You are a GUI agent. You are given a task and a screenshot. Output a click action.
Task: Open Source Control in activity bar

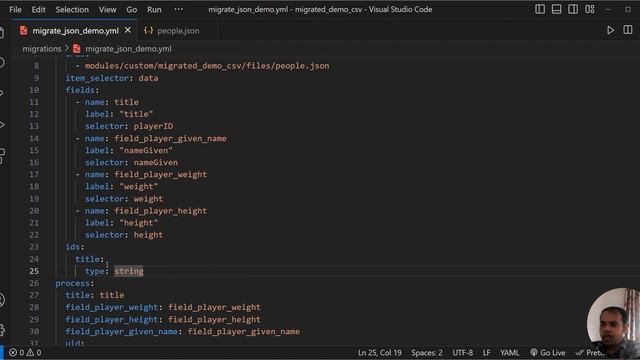[2, 93]
